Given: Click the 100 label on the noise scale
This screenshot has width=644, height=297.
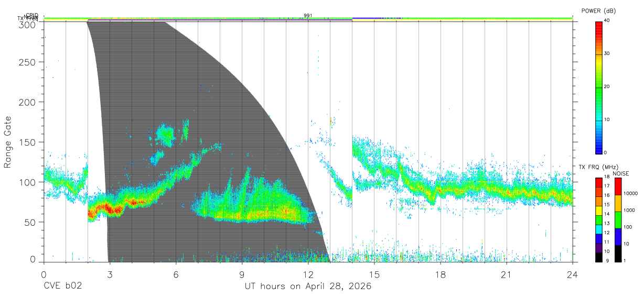Looking at the screenshot, I should pyautogui.click(x=628, y=227).
